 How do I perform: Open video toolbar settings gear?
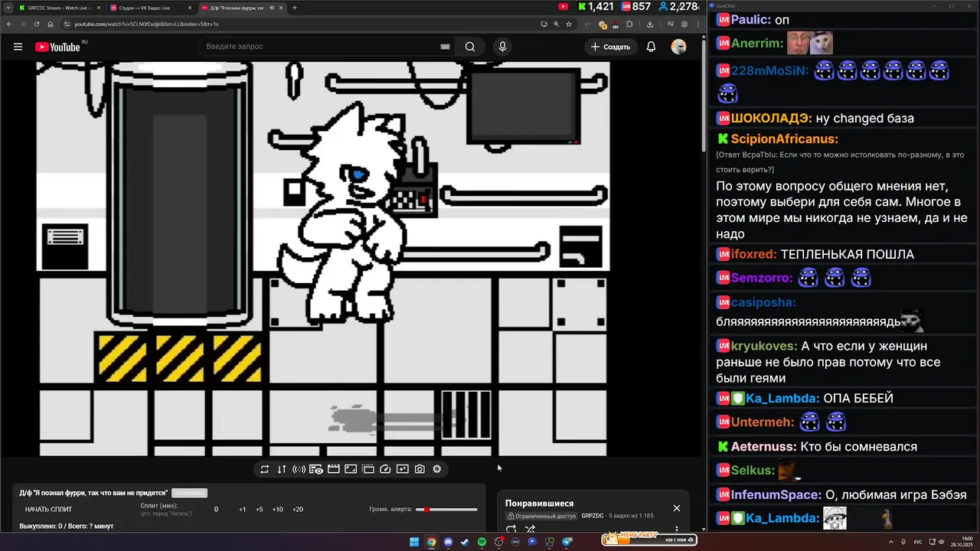tap(437, 469)
